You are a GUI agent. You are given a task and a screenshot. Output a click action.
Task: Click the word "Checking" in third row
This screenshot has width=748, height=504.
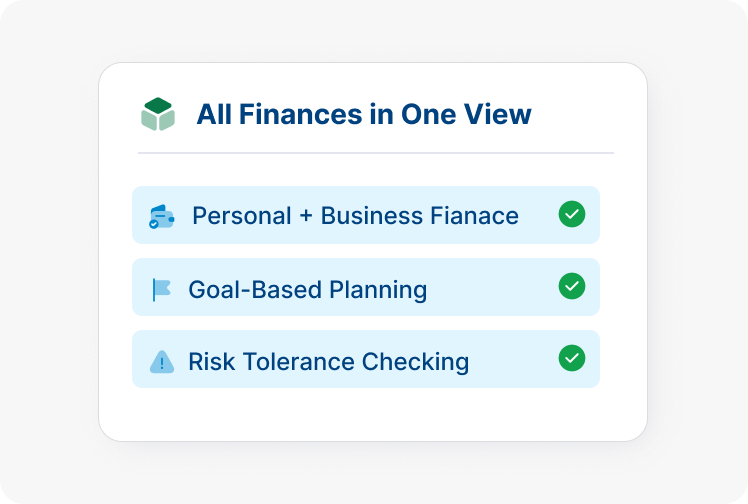tap(420, 362)
